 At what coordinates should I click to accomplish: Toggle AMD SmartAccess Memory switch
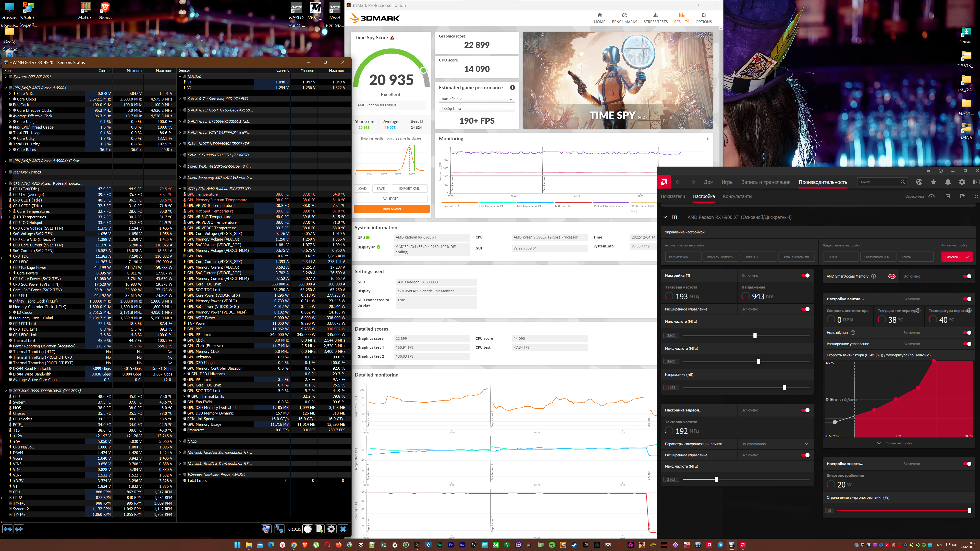[x=967, y=277]
